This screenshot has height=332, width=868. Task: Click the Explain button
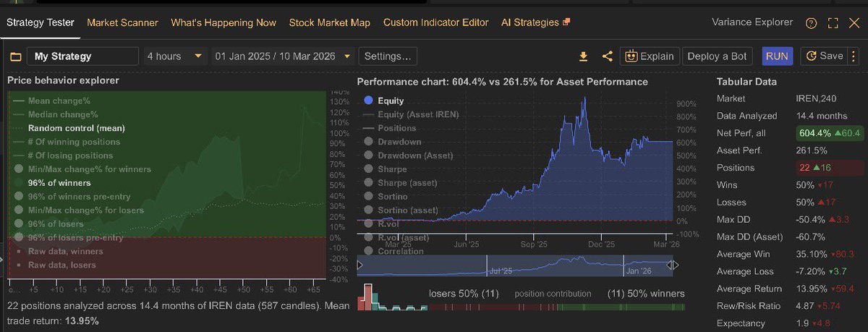649,56
